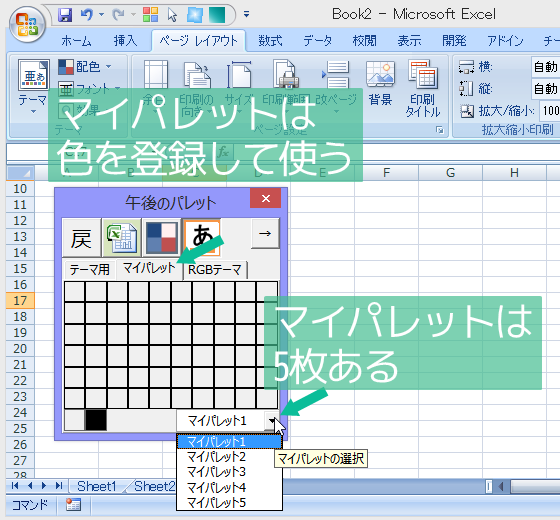Viewport: 560px width, 520px height.
Task: Select column H header
Action: (x=514, y=173)
